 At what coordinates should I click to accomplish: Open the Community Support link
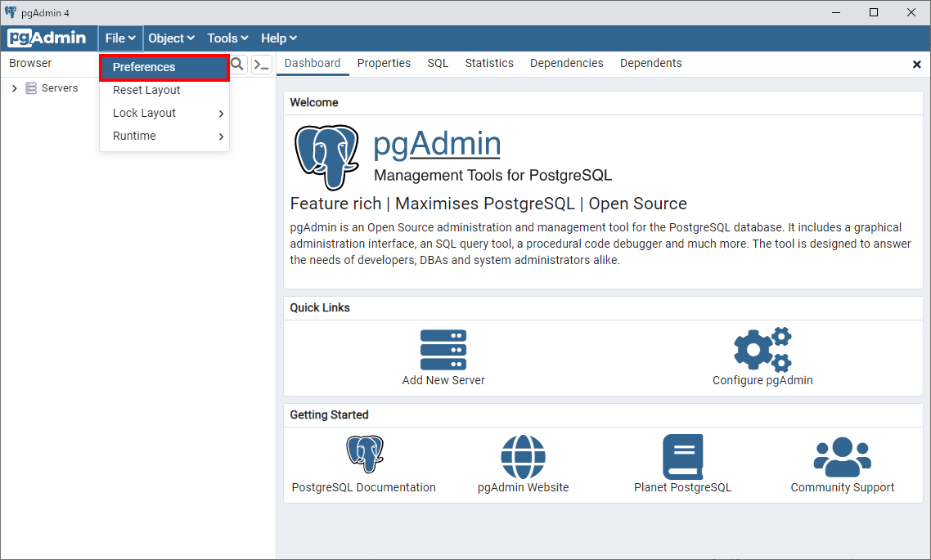pyautogui.click(x=842, y=487)
